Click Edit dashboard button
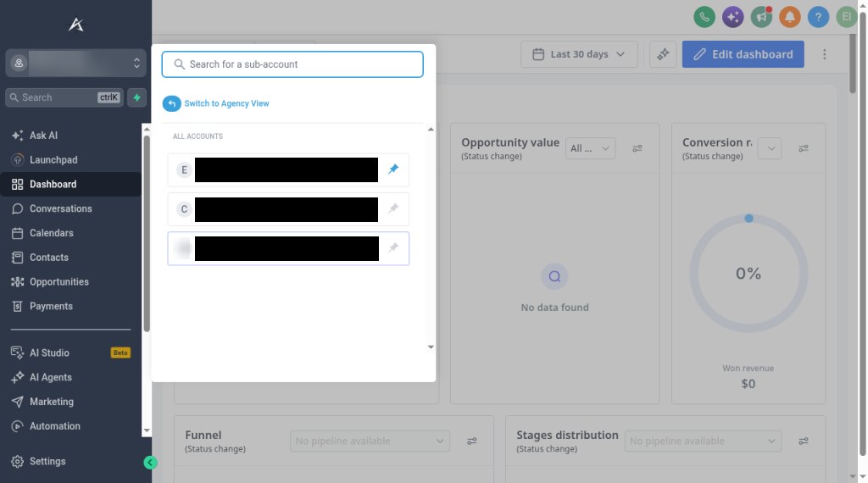This screenshot has width=868, height=483. point(743,54)
